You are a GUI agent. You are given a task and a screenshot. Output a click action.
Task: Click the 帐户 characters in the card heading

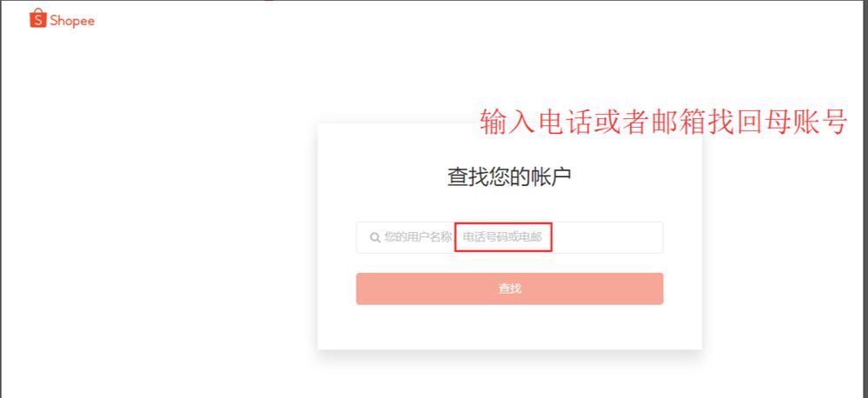click(x=552, y=177)
